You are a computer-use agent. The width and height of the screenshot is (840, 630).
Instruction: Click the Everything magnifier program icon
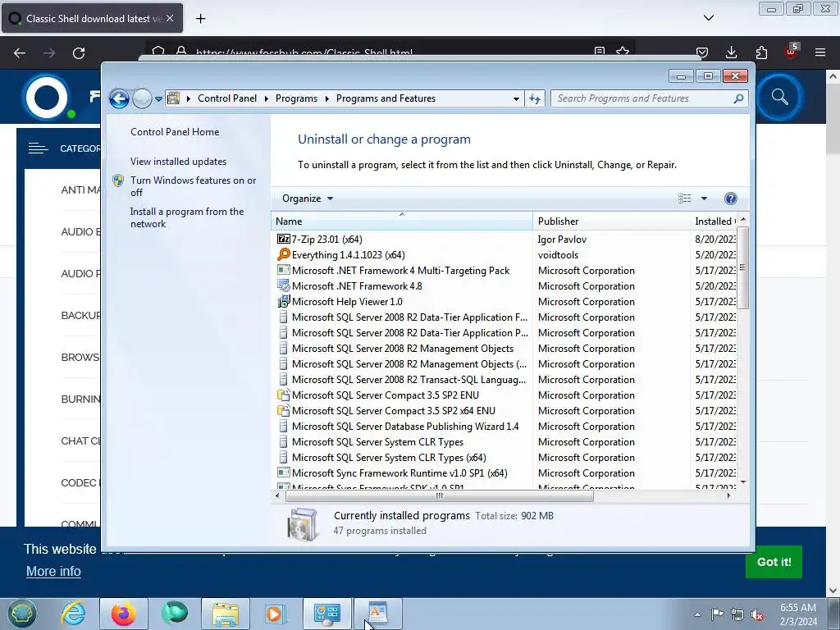coord(283,254)
